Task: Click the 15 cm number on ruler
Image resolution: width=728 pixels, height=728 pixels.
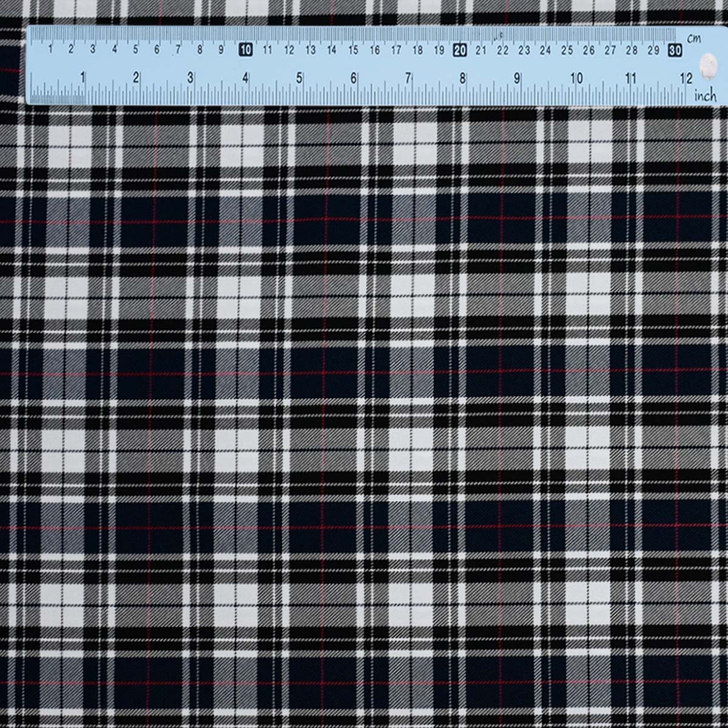Action: point(353,50)
